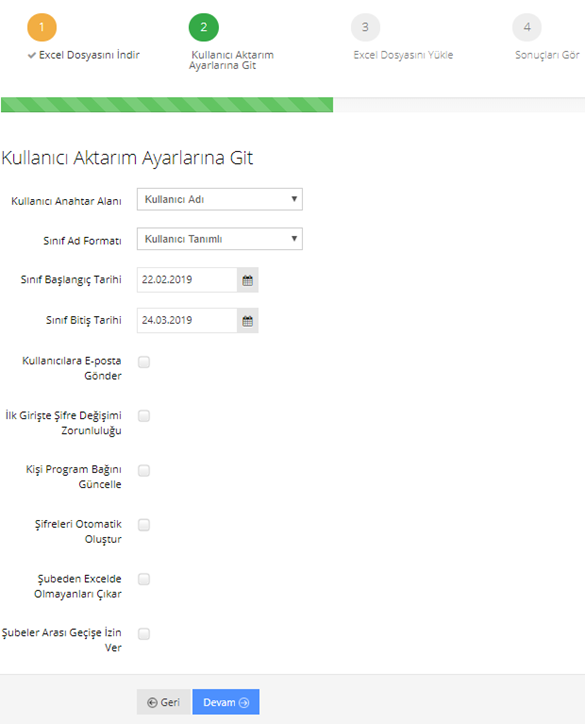The height and width of the screenshot is (724, 585).
Task: Open Kullanıcı Anahtar Alanı dropdown
Action: (x=220, y=199)
